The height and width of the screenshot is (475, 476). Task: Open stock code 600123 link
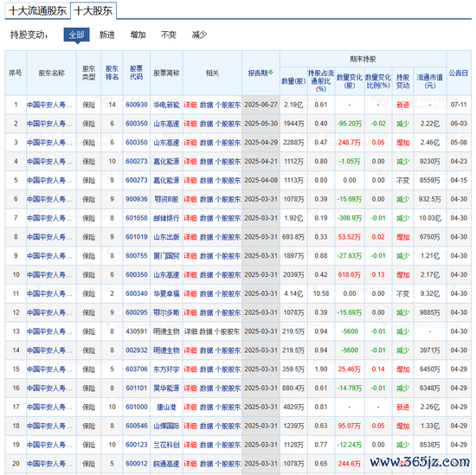137,445
